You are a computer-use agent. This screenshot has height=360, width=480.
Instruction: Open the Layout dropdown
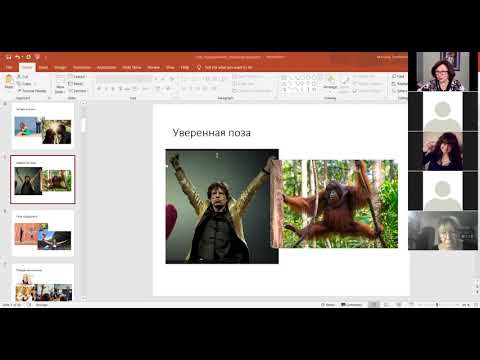pos(78,77)
